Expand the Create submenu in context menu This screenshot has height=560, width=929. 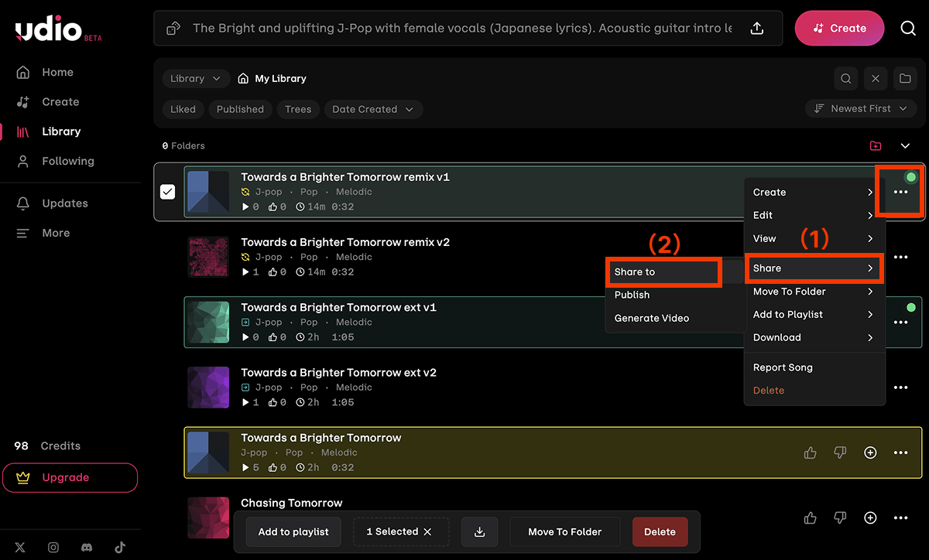[x=814, y=193]
